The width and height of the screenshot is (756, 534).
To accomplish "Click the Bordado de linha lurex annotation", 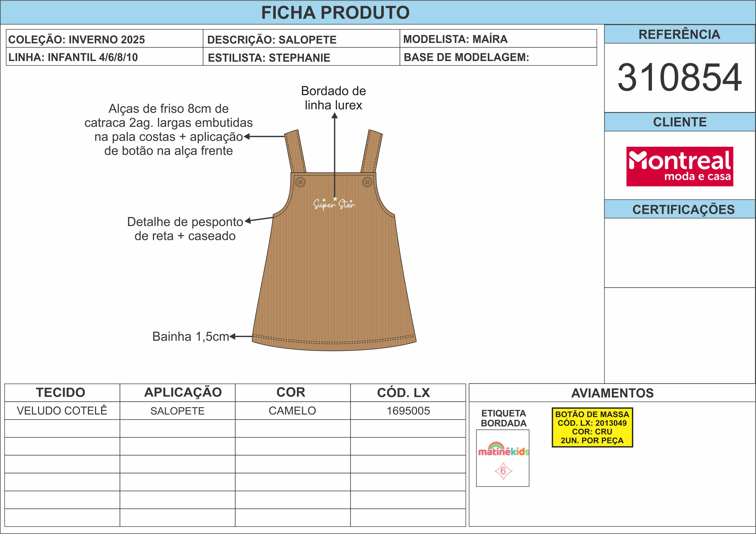I will (x=333, y=98).
